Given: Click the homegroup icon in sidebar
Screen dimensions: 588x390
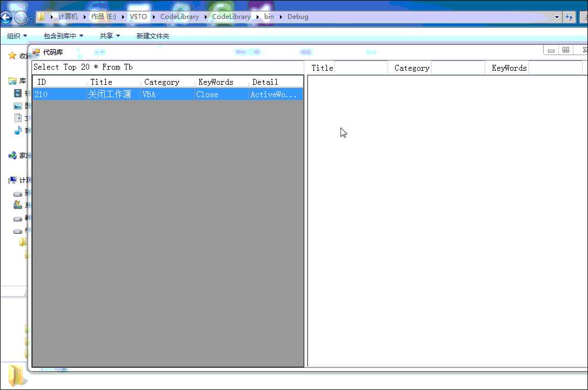Looking at the screenshot, I should 12,155.
